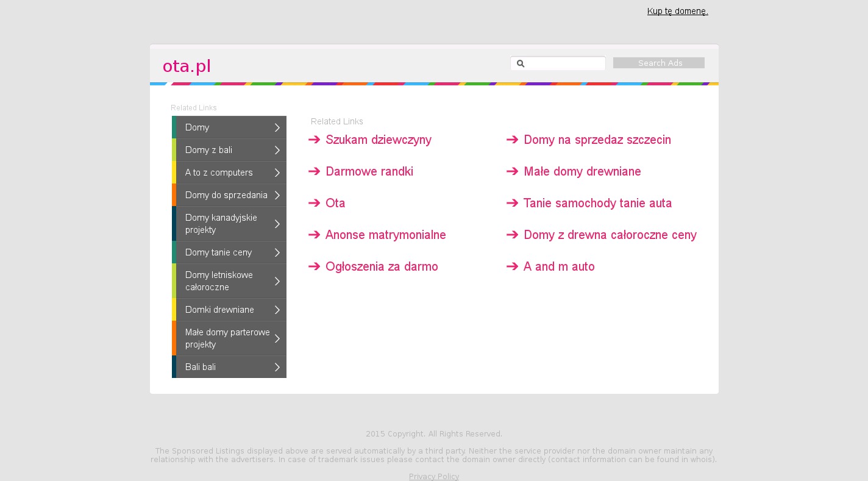Image resolution: width=868 pixels, height=481 pixels.
Task: Click the magnifier icon in search box
Action: coord(521,63)
